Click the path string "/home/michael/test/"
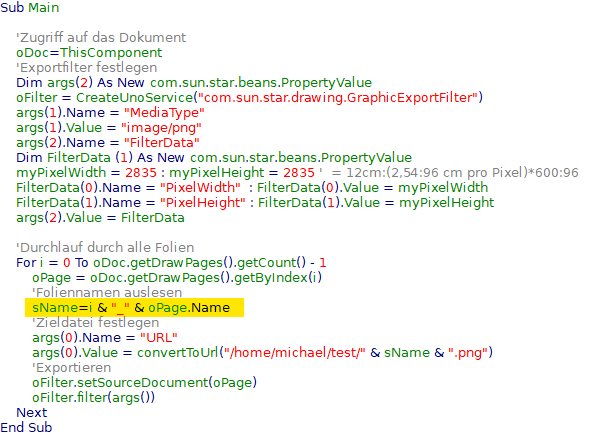The width and height of the screenshot is (597, 437). pos(295,353)
